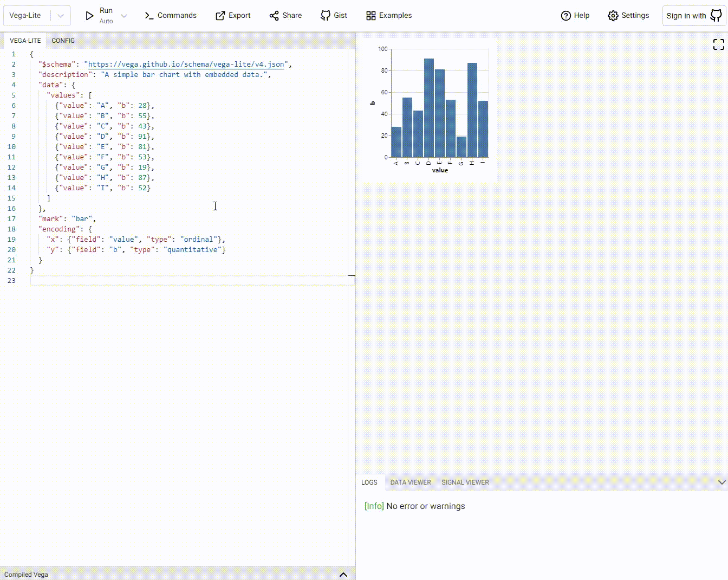The height and width of the screenshot is (580, 728).
Task: Click line number 23 in the gutter
Action: [11, 281]
